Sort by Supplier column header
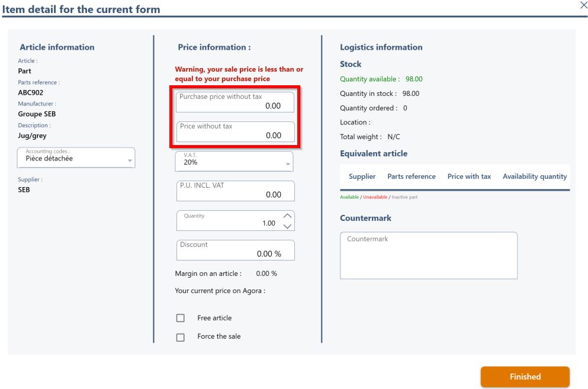Screen dimensions: 588x389 point(362,176)
